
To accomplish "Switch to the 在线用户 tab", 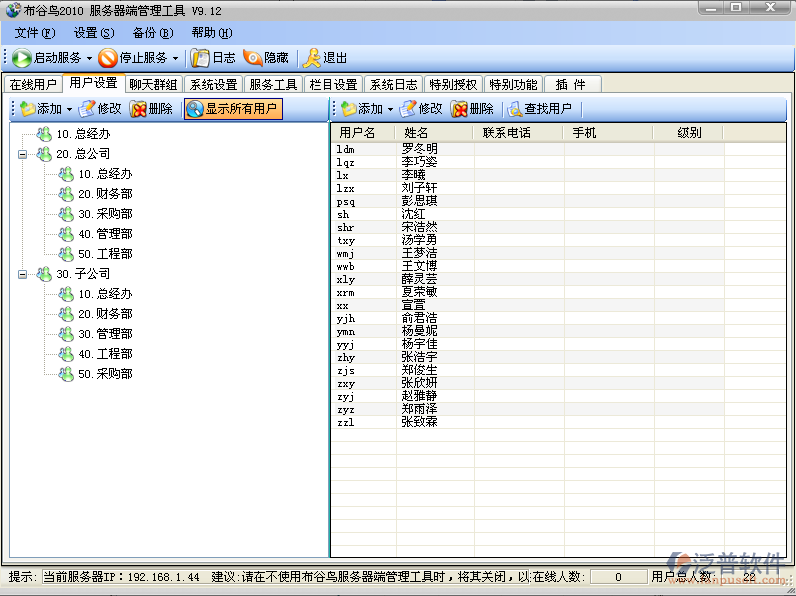I will coord(33,84).
